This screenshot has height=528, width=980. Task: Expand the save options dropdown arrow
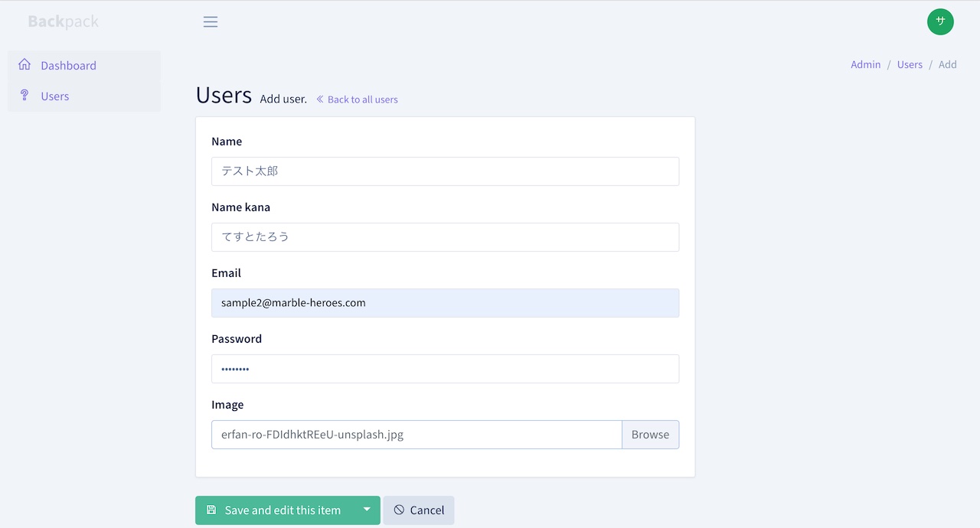[367, 510]
